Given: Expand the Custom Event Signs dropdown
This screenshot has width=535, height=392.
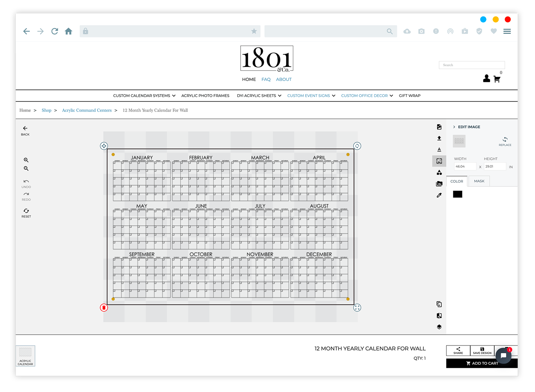Looking at the screenshot, I should coord(311,96).
